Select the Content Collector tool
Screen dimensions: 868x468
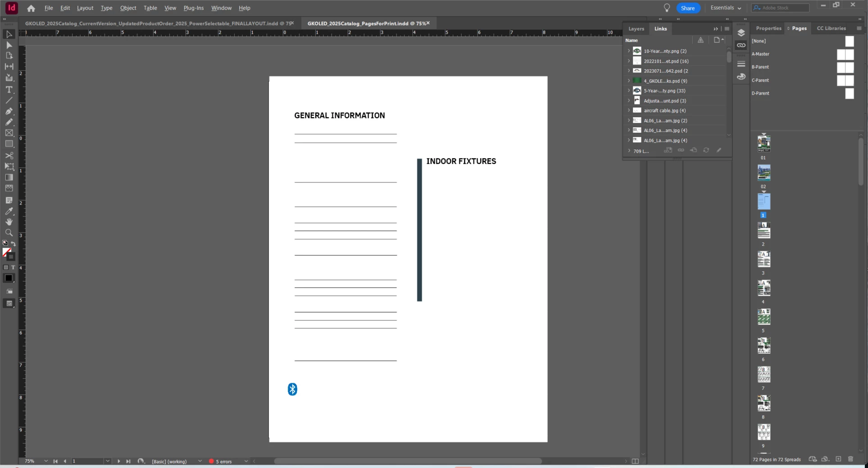click(9, 78)
